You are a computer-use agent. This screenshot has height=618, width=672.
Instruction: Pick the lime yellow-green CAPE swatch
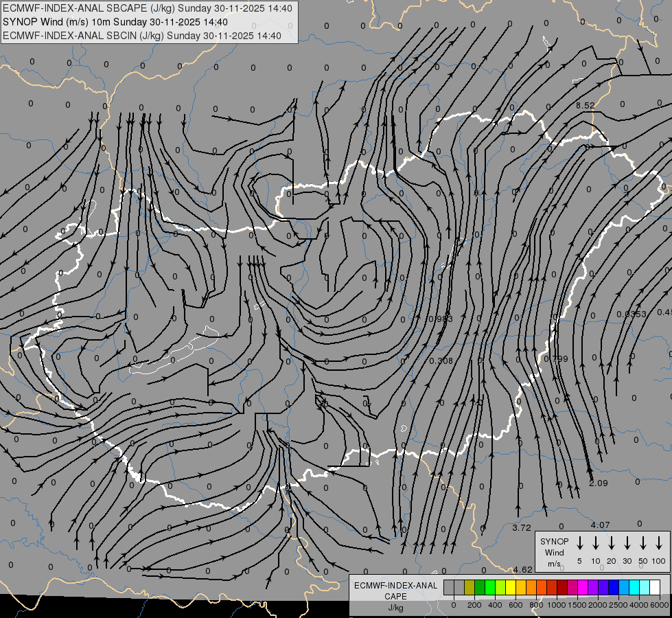tap(500, 587)
